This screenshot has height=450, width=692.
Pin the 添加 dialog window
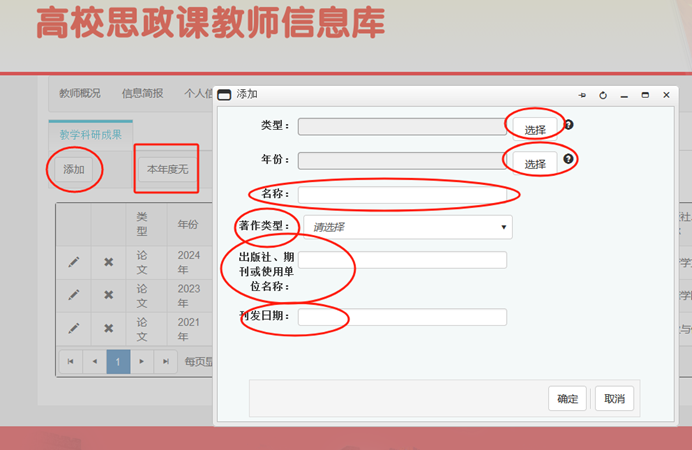(582, 94)
